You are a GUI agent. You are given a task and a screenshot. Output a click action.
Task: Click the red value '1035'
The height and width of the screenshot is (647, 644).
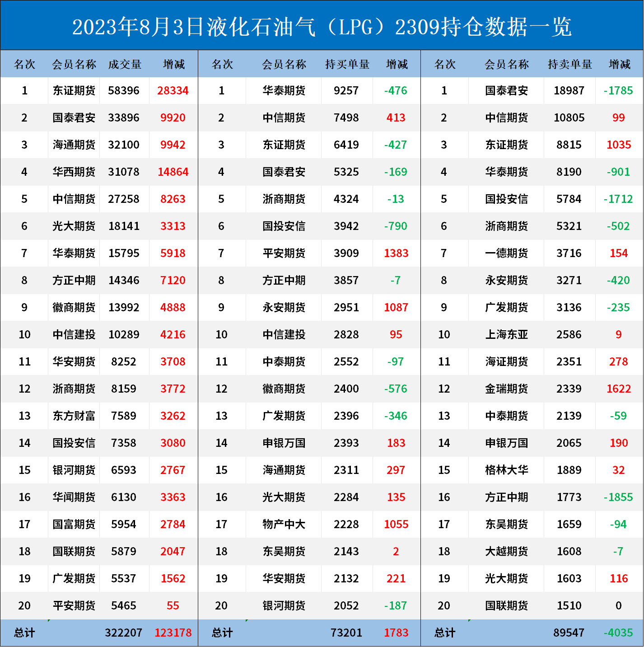619,145
